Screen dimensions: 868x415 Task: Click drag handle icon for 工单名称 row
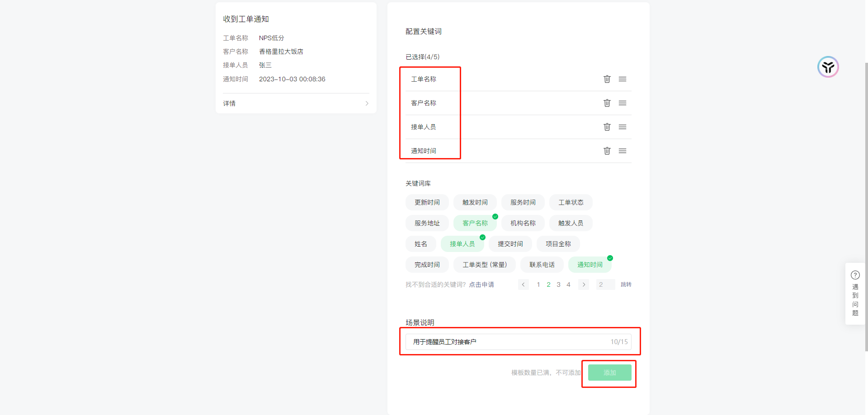[x=623, y=79]
